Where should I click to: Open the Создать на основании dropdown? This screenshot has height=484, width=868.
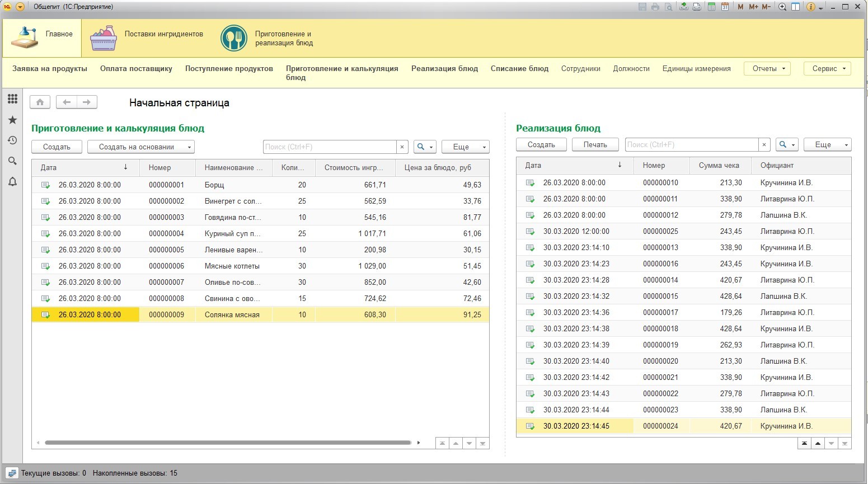140,147
